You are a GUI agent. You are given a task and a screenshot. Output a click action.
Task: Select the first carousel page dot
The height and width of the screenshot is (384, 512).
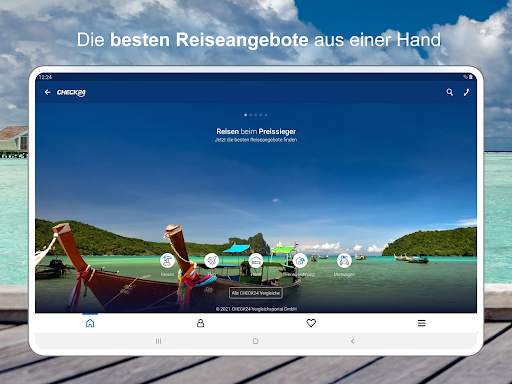[x=246, y=115]
